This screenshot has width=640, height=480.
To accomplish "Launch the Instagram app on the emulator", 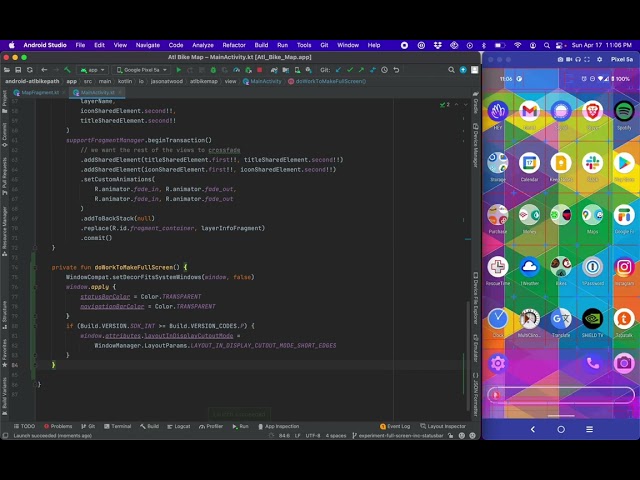I will point(624,267).
